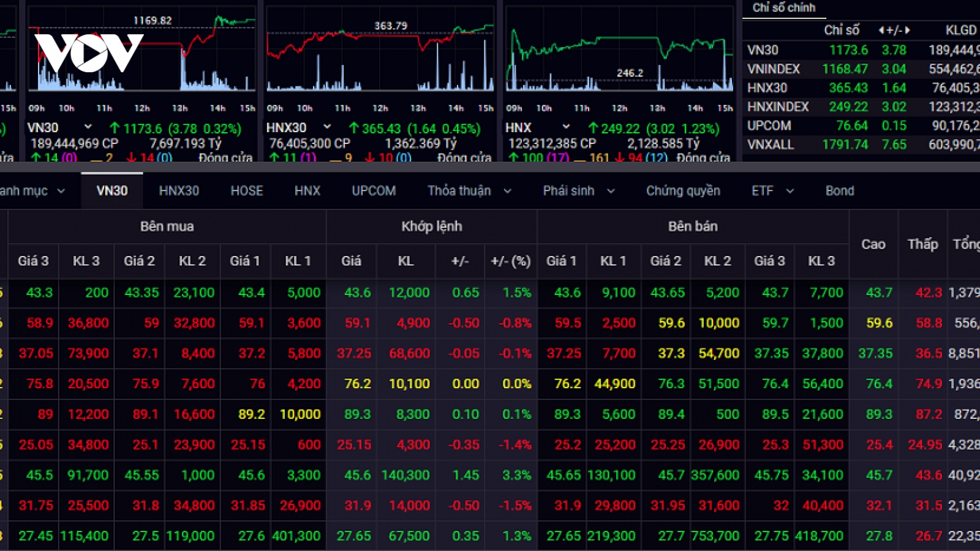Viewport: 980px width, 551px height.
Task: Expand the Thỏa thuận menu chevron
Action: (507, 191)
